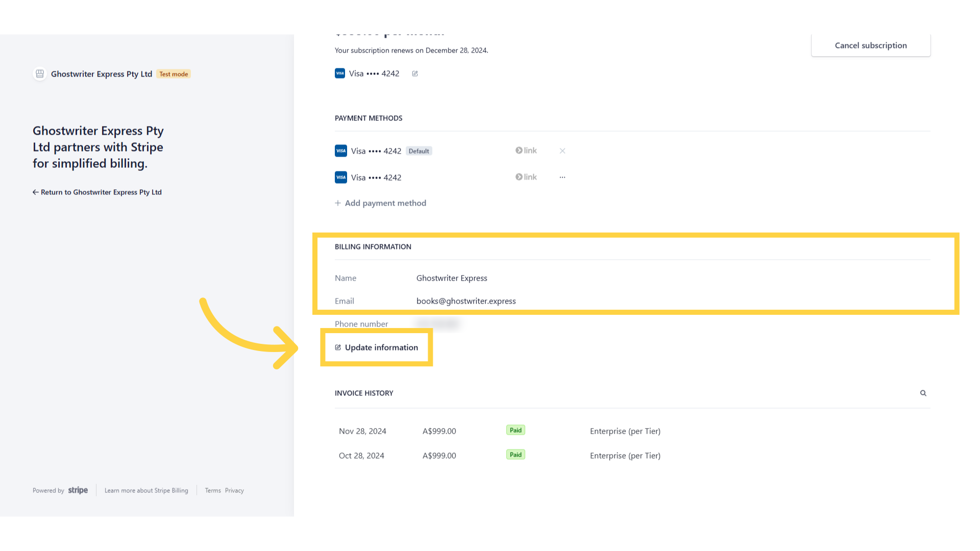Click the subscription renews on December 28 text
Screen dimensions: 980x551
411,51
